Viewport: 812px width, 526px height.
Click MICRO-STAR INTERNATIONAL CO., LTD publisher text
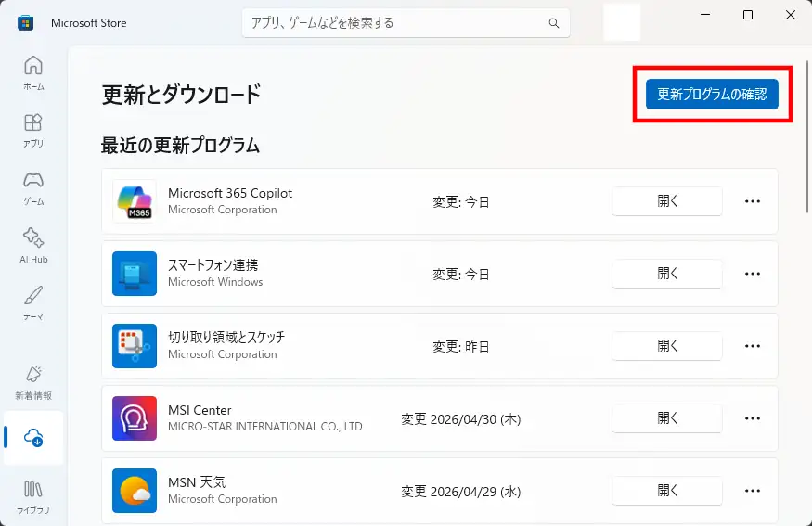[265, 427]
